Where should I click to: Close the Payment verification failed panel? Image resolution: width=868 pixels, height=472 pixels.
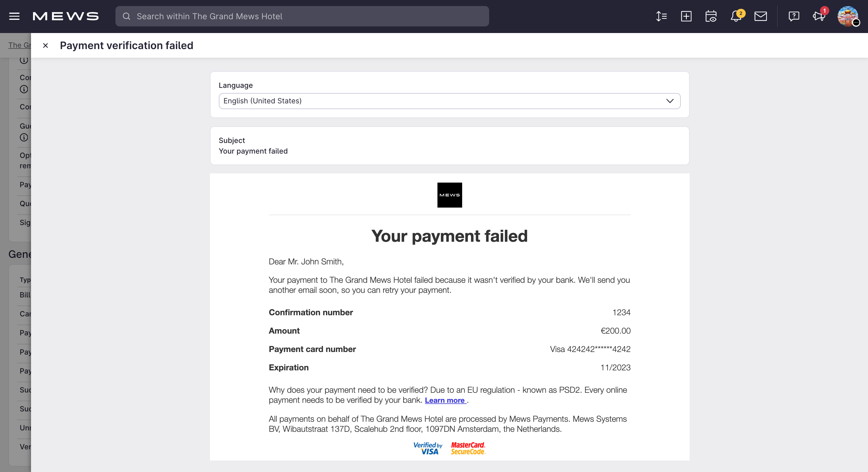coord(45,45)
